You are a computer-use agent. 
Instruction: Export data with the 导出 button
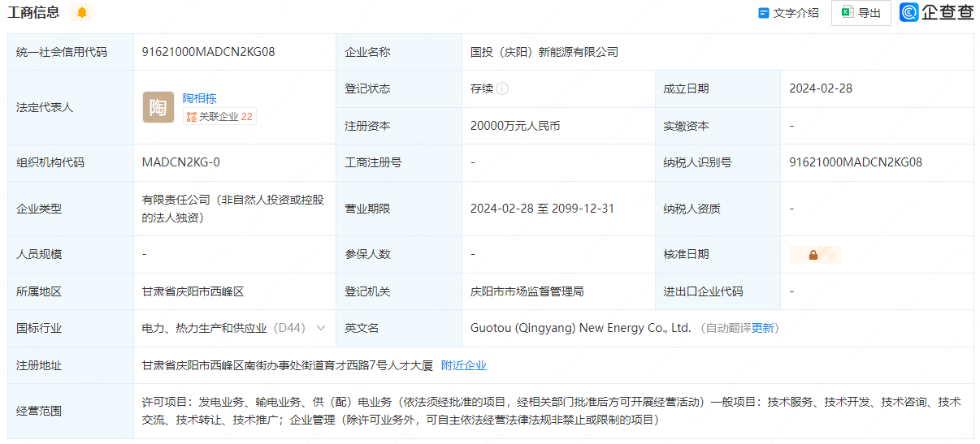[x=861, y=13]
